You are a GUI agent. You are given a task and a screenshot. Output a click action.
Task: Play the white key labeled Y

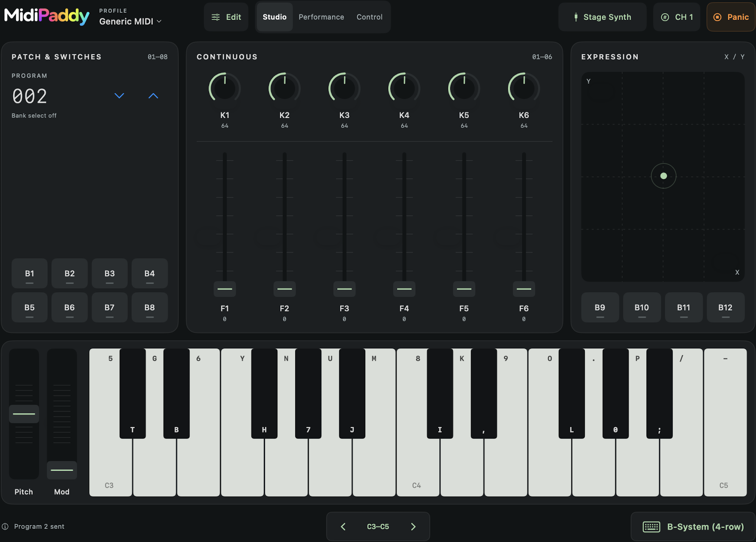click(242, 467)
